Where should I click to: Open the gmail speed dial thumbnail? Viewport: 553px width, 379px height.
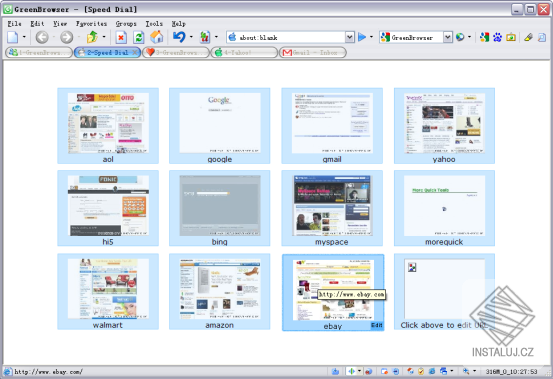(x=332, y=123)
